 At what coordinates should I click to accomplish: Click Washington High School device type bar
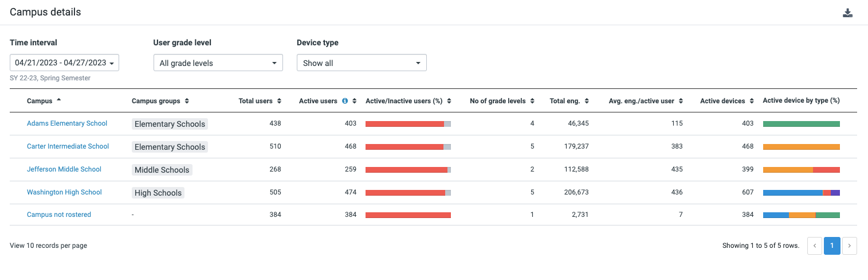click(x=802, y=192)
